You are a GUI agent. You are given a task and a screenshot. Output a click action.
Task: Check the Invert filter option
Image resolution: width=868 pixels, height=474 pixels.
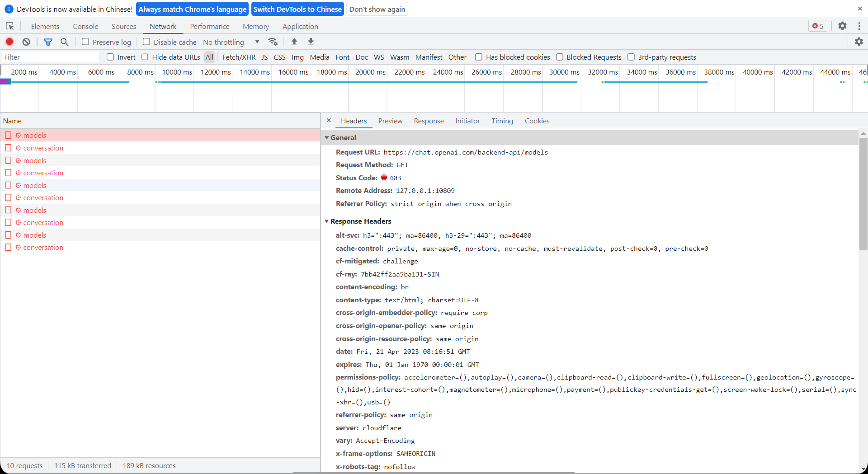[x=111, y=57]
